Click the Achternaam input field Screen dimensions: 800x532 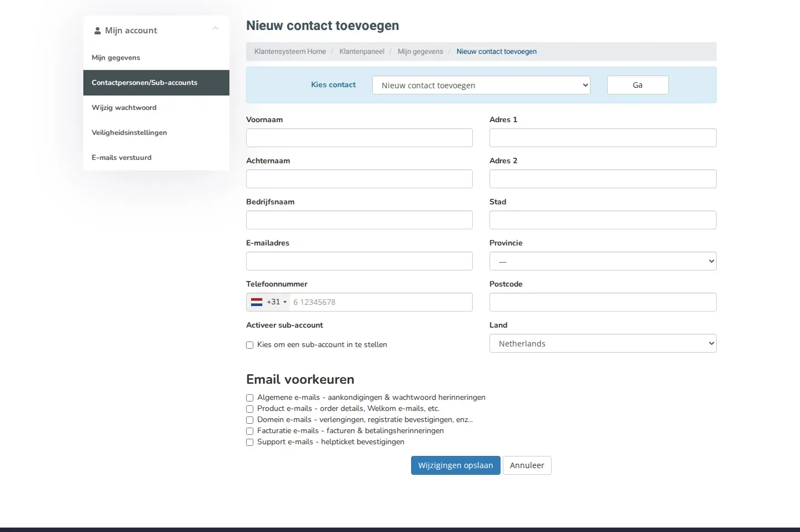[x=359, y=179]
